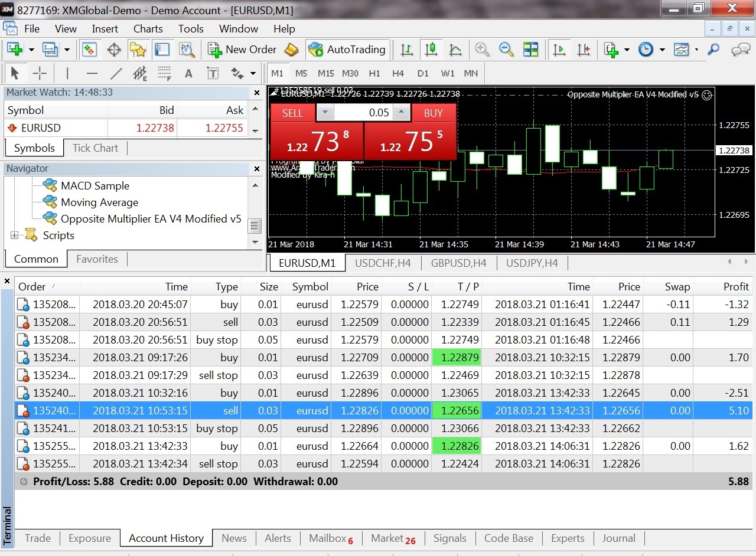756x556 pixels.
Task: Open the Data Window icon
Action: [114, 50]
